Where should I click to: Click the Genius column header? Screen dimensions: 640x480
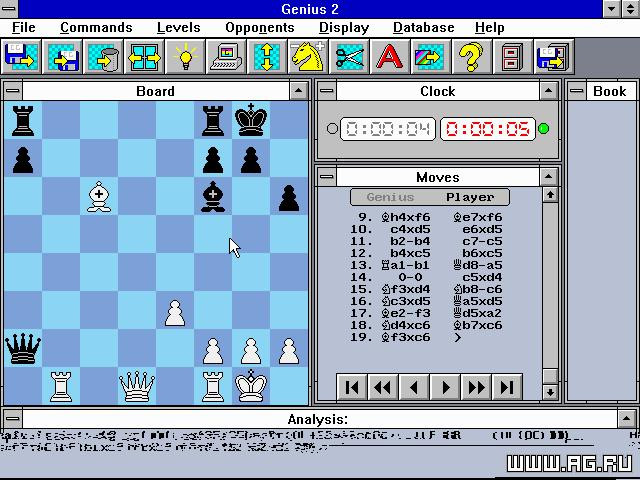[x=390, y=197]
